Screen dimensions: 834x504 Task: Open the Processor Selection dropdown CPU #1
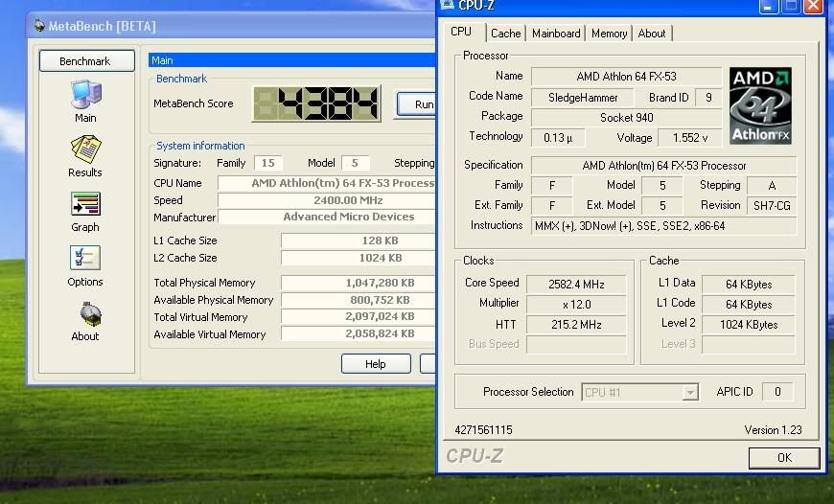639,392
